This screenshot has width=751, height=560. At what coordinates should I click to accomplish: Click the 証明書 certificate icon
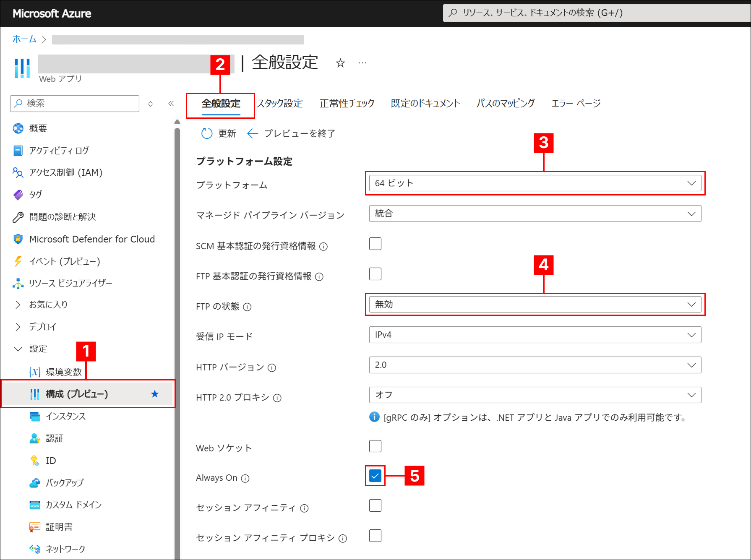pos(35,527)
